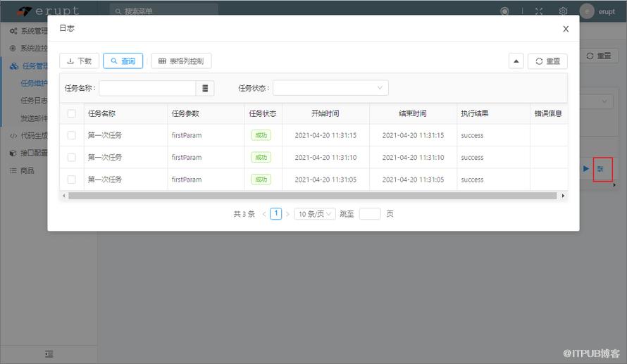The image size is (627, 364).
Task: Go to previous page arrow
Action: click(264, 214)
